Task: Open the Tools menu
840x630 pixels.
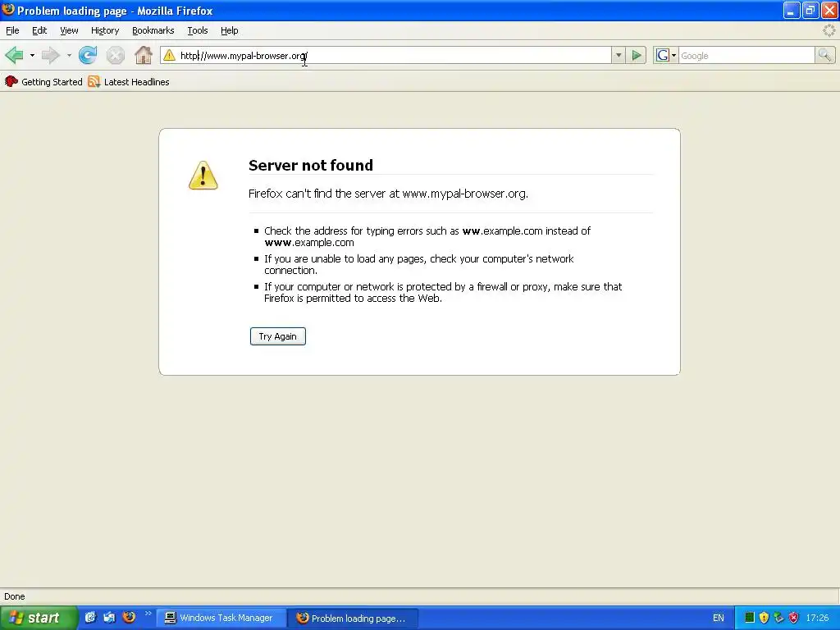Action: point(198,30)
